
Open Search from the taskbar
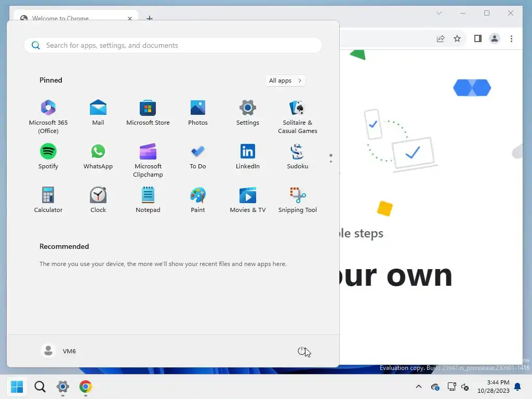tap(40, 387)
